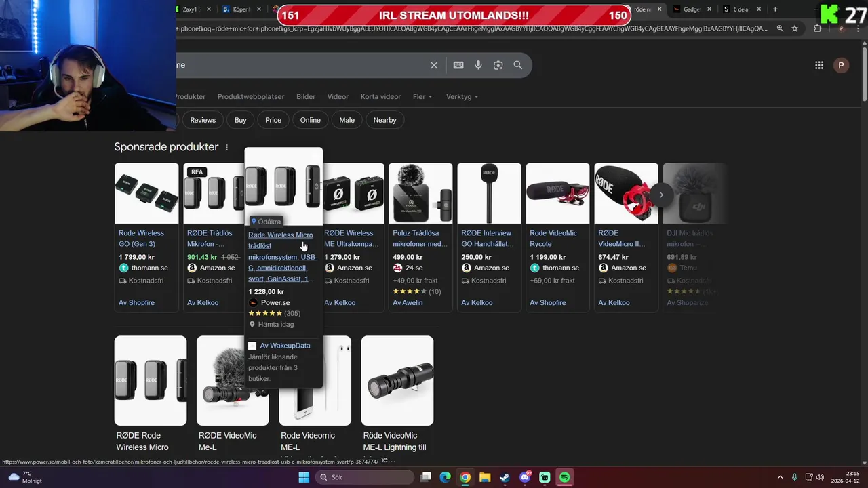Switch to Google Chrome on taskbar
Screen dimensions: 868x488
point(465,477)
